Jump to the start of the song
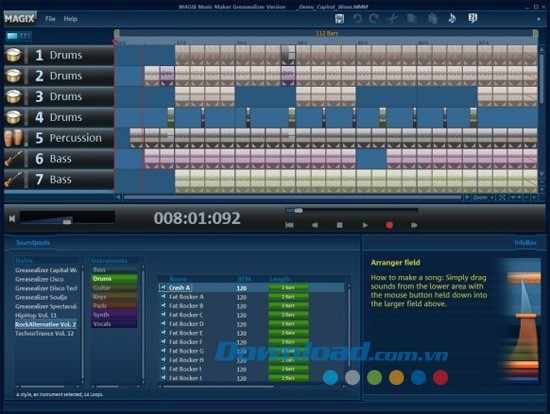The width and height of the screenshot is (550, 414). 289,225
